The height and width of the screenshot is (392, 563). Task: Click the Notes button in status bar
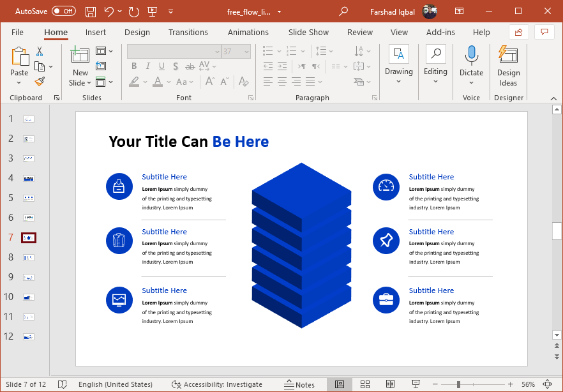pyautogui.click(x=299, y=384)
